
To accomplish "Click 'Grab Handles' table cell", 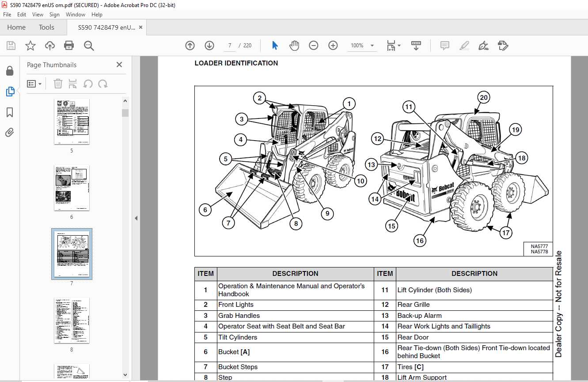I will [295, 316].
